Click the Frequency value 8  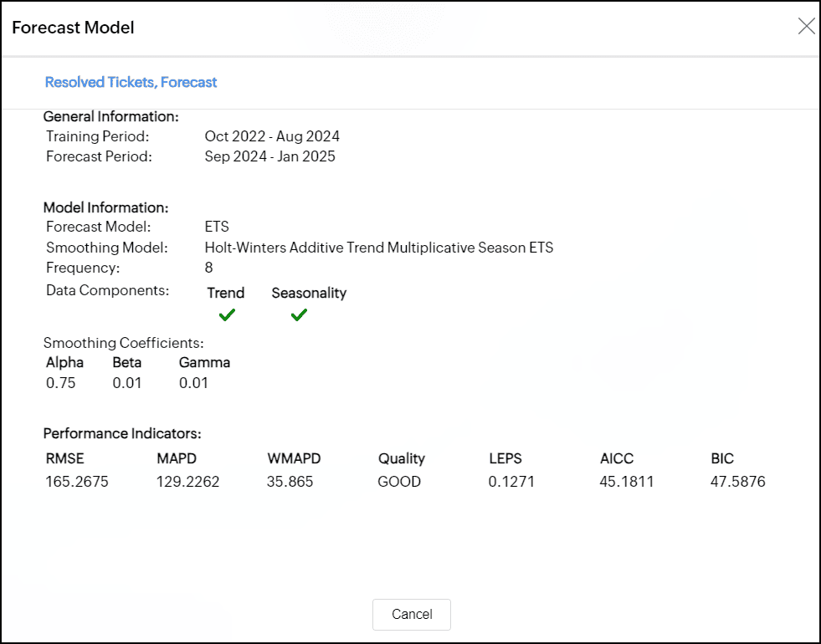pyautogui.click(x=209, y=268)
